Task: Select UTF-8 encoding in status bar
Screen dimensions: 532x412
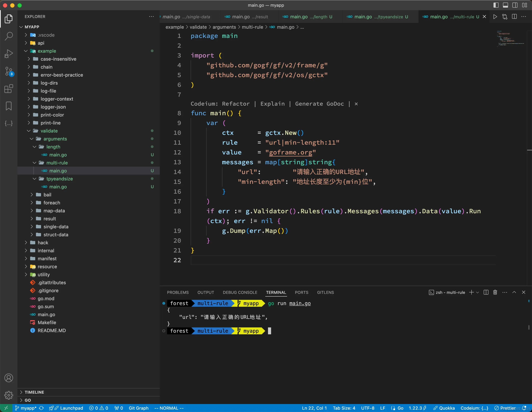Action: point(367,408)
